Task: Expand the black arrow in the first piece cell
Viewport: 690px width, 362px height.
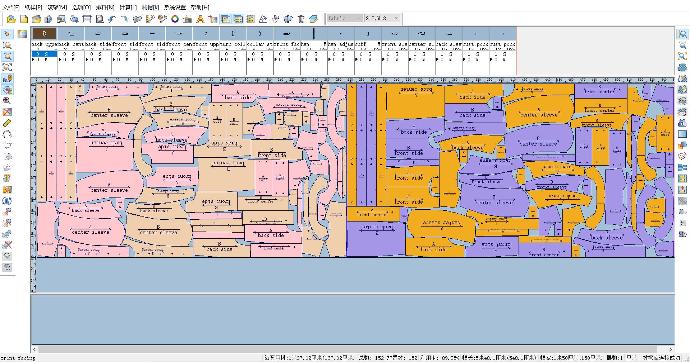Action: click(x=34, y=59)
